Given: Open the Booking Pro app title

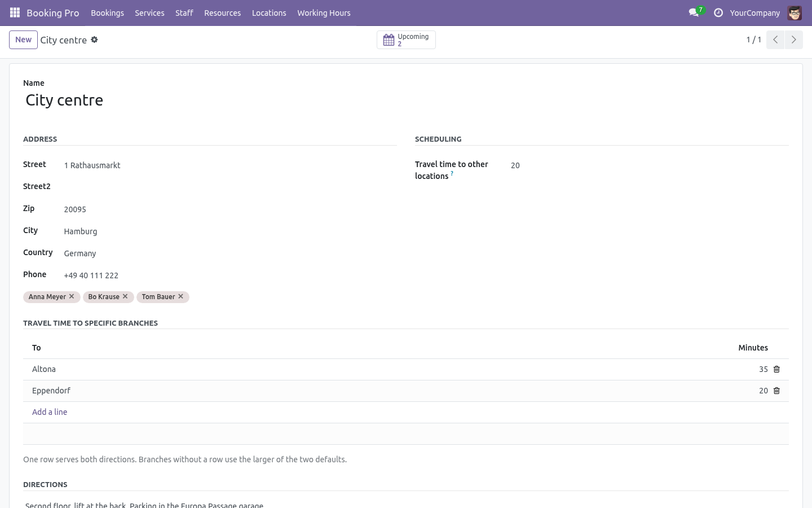Looking at the screenshot, I should click(x=52, y=12).
